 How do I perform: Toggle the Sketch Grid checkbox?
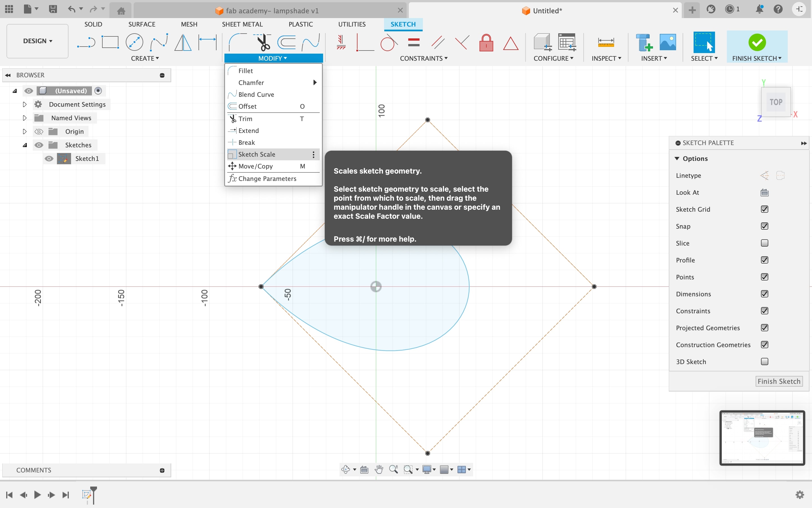(x=764, y=209)
